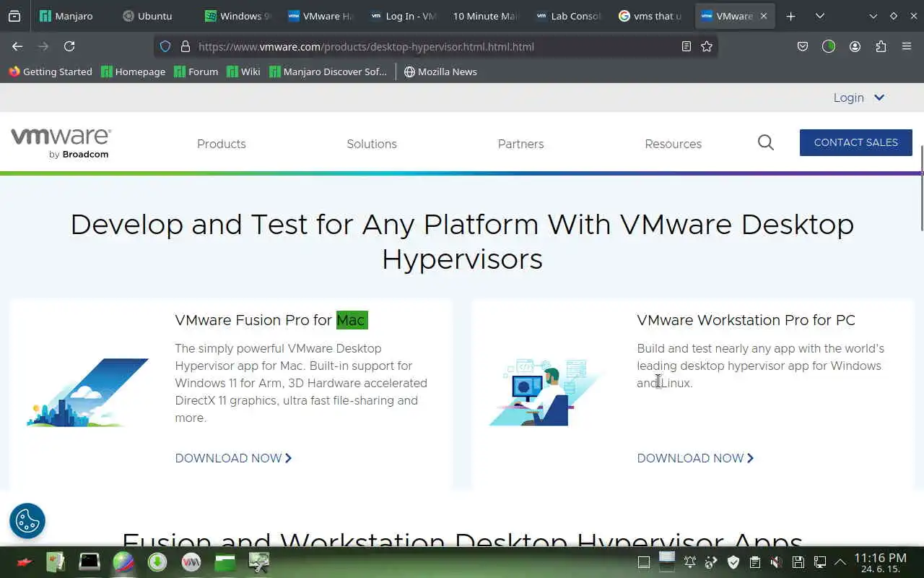The height and width of the screenshot is (578, 924).
Task: Download VMware Workstation Pro for PC
Action: [x=695, y=458]
